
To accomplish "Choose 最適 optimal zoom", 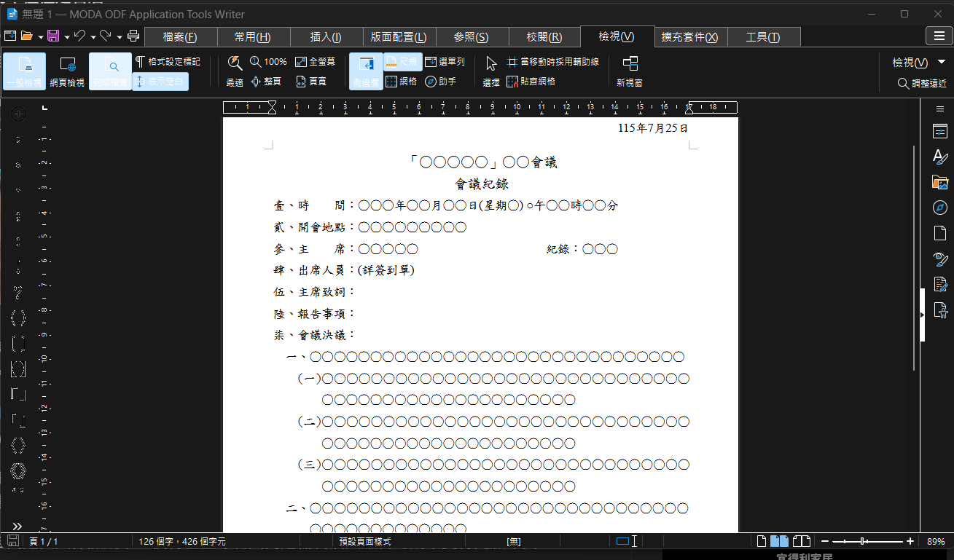I will point(235,71).
